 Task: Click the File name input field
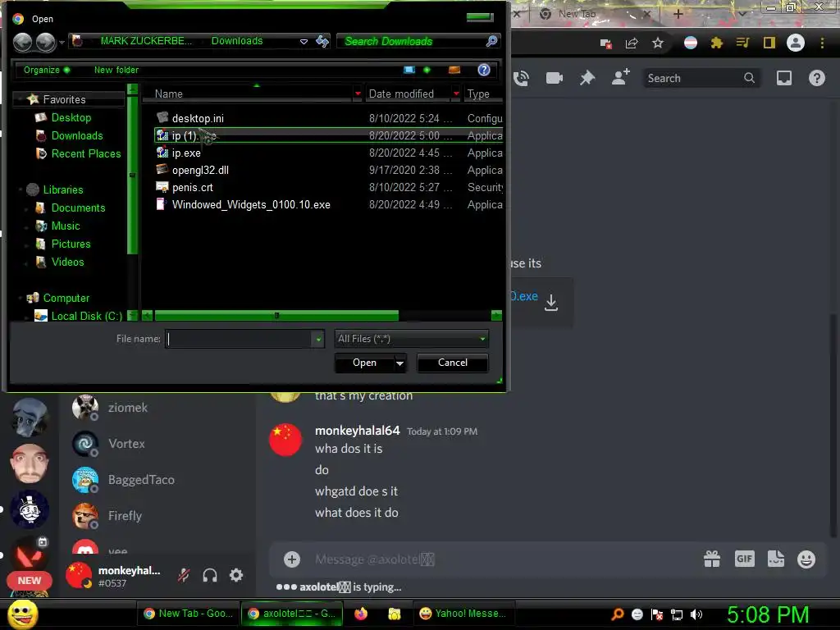[x=239, y=339]
